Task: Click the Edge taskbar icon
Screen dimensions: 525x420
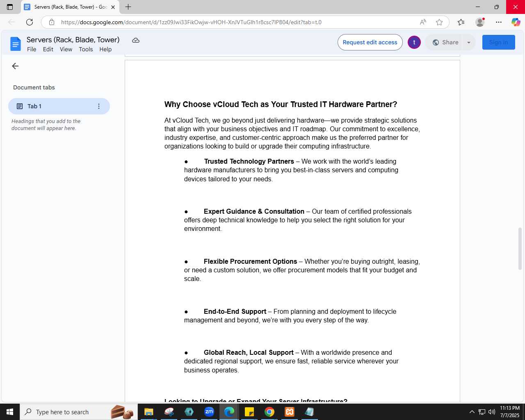Action: tap(229, 412)
